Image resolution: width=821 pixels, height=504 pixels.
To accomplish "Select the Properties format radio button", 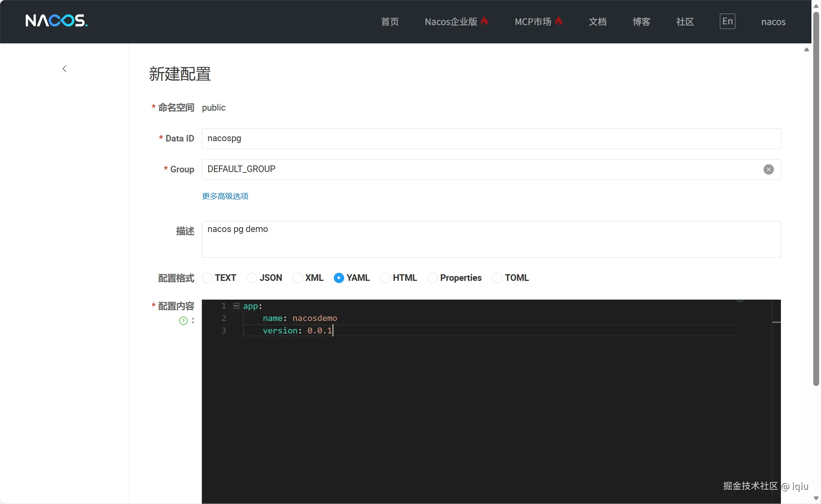I will pos(432,278).
